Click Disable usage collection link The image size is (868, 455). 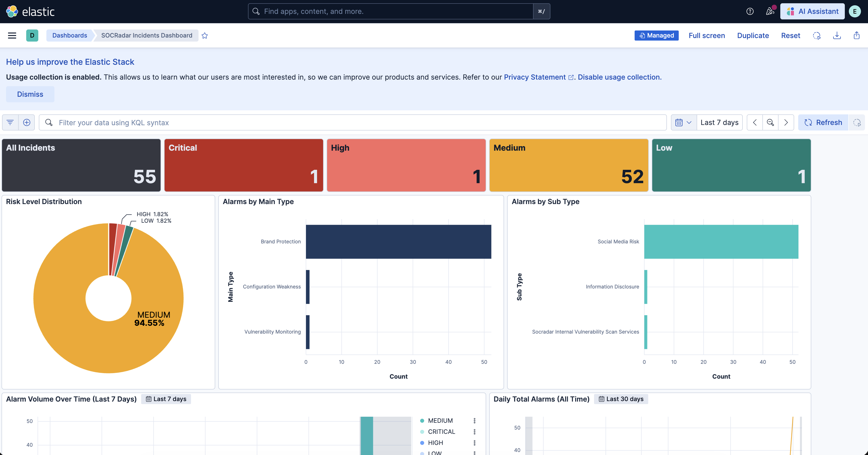619,77
